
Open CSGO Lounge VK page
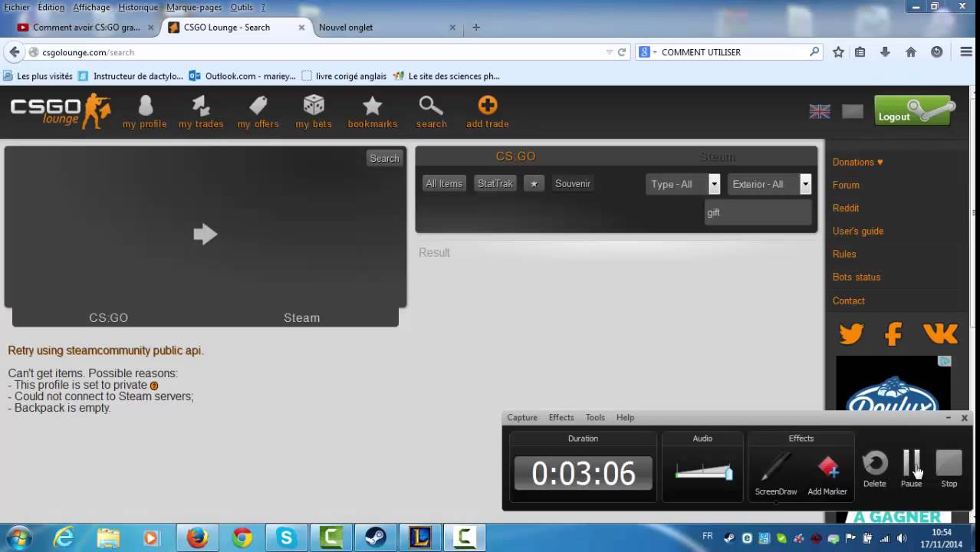click(x=940, y=333)
